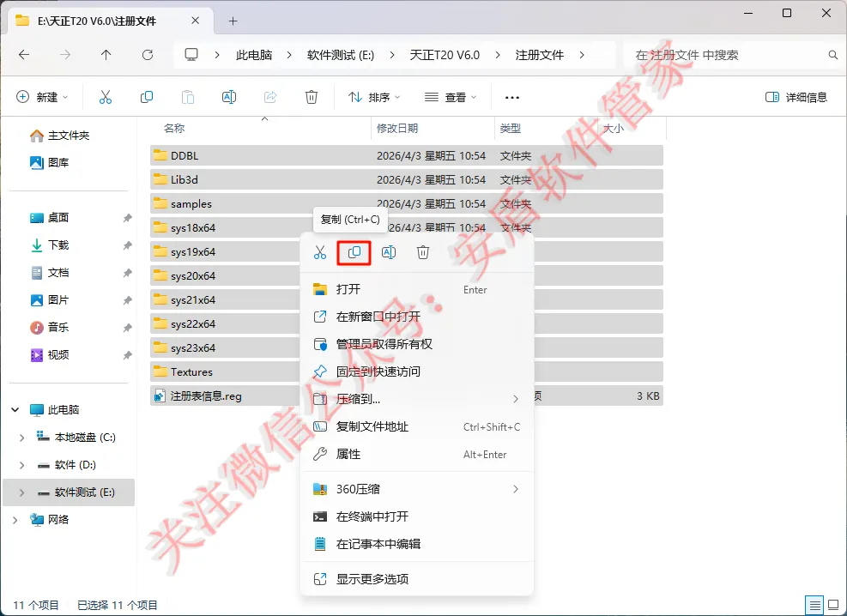The height and width of the screenshot is (616, 847).
Task: Open the 查看 view dropdown
Action: [x=451, y=97]
